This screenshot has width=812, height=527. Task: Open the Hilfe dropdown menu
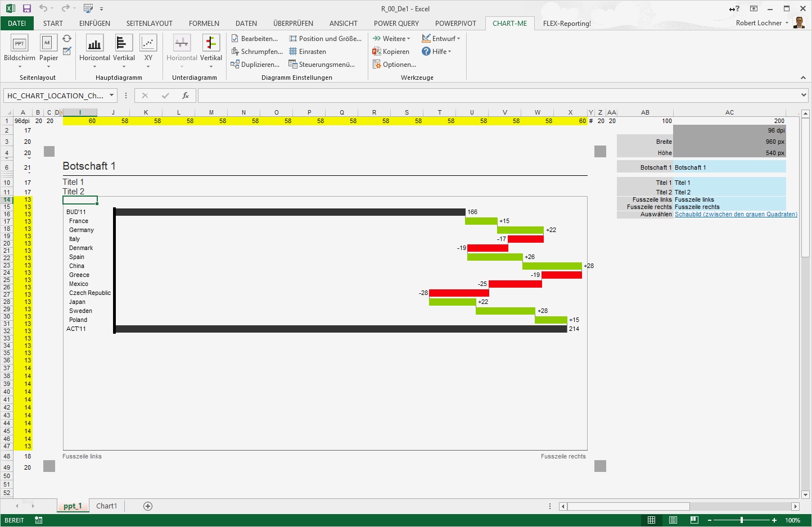[x=440, y=51]
